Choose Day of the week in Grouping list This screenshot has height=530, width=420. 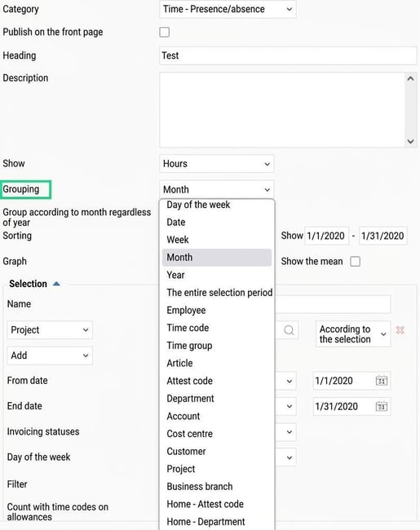pos(198,205)
